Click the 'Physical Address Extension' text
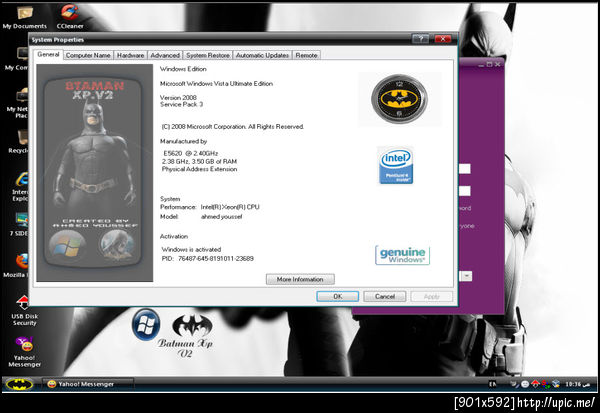The height and width of the screenshot is (413, 600). click(199, 169)
